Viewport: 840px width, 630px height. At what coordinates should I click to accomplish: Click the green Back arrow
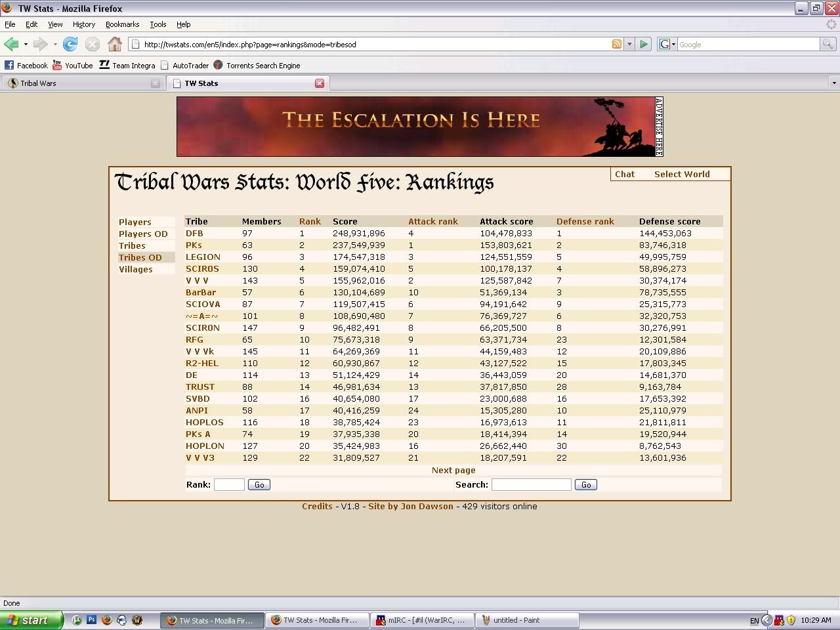[x=11, y=44]
